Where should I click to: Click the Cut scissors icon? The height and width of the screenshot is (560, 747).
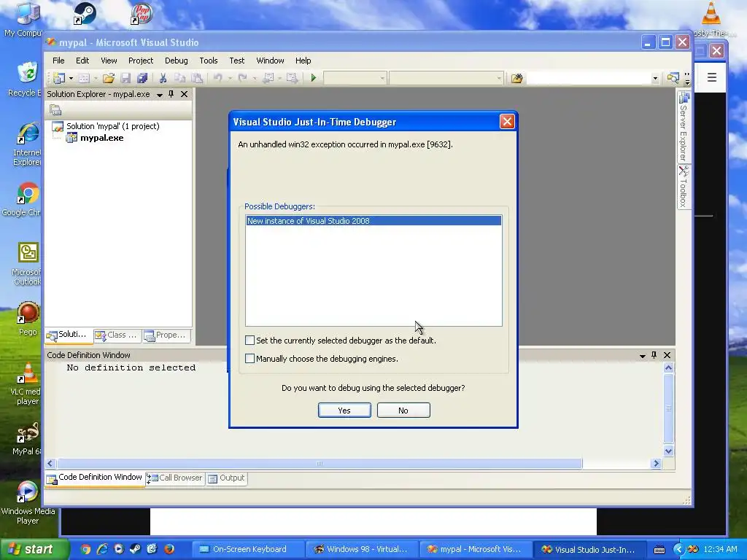click(163, 78)
